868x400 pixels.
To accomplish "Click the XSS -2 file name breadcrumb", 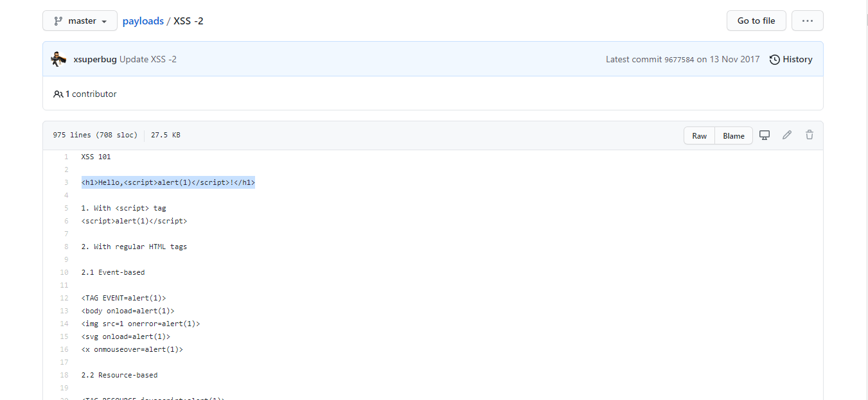I will [x=188, y=21].
